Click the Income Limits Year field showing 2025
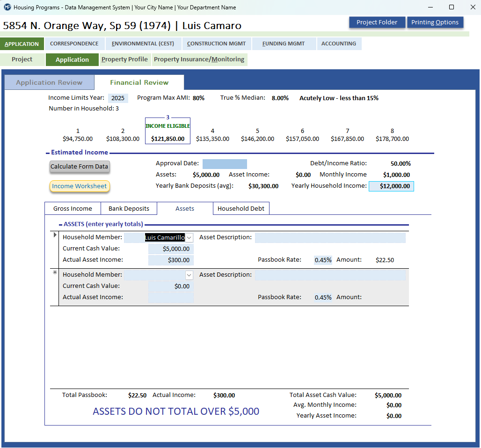 [x=118, y=98]
